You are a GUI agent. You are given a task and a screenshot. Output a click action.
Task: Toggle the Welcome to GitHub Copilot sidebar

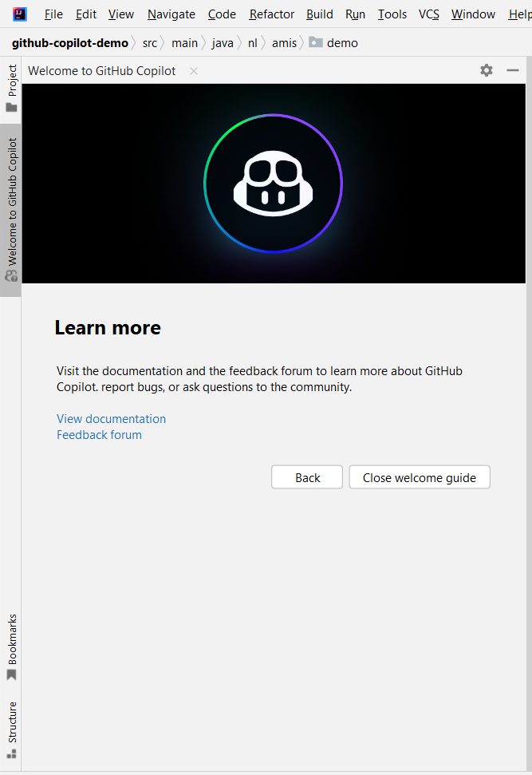[x=11, y=209]
